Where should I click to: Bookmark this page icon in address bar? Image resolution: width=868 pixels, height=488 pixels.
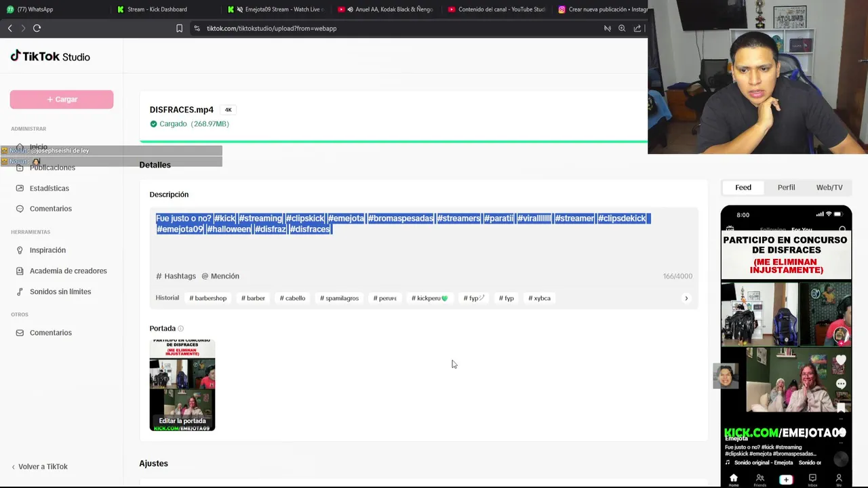point(179,28)
